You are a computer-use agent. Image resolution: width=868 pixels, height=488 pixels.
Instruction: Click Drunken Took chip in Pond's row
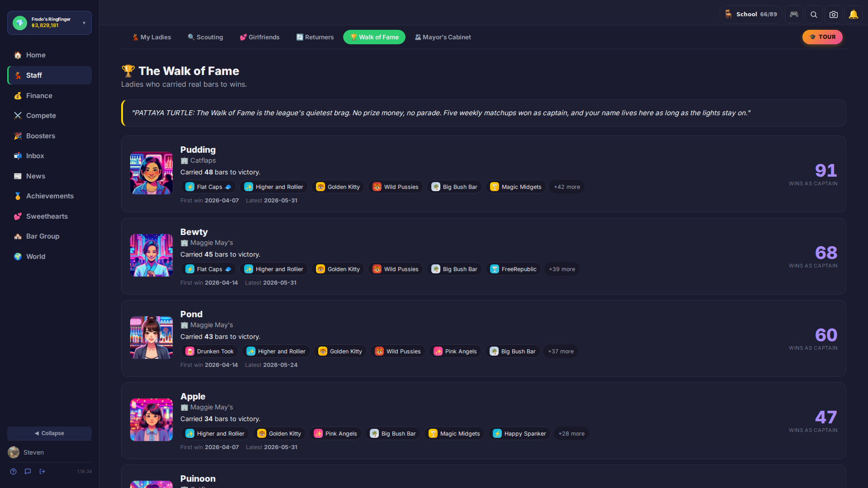210,352
